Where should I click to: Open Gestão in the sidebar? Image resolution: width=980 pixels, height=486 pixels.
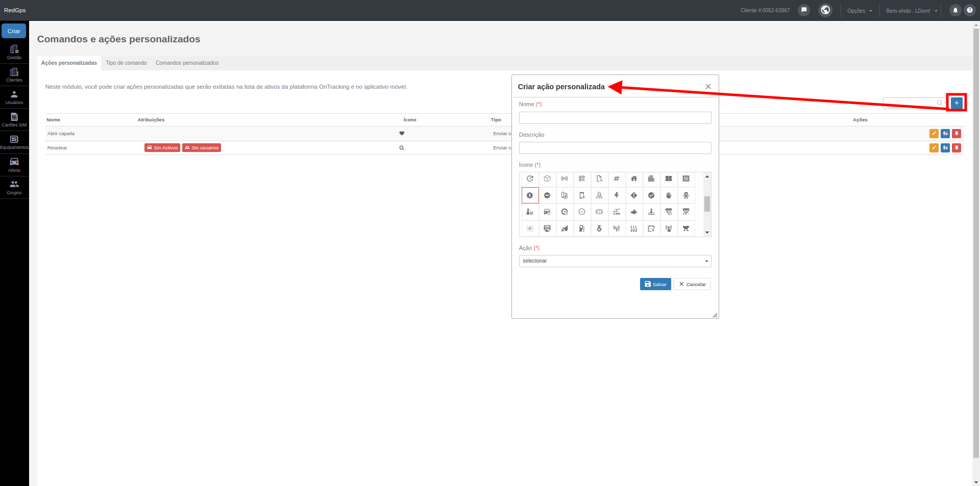pyautogui.click(x=14, y=53)
